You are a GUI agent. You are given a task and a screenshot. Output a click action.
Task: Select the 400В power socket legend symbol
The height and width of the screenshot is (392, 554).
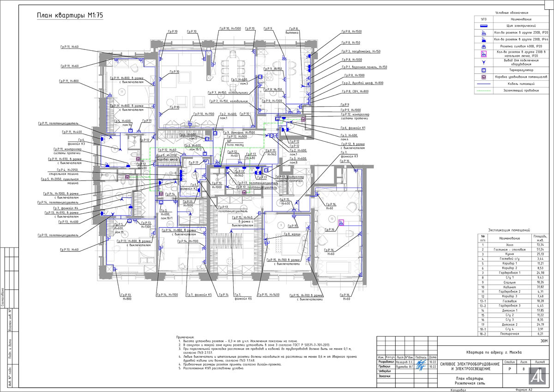coord(483,47)
